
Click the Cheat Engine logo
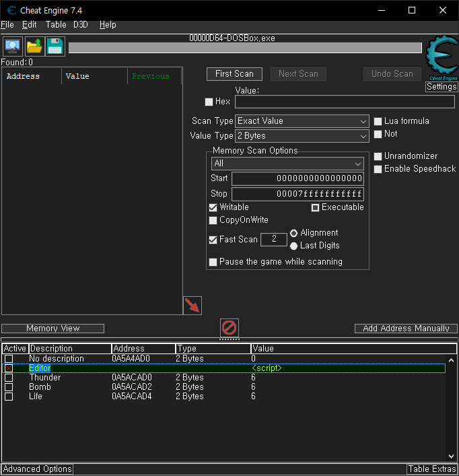pyautogui.click(x=442, y=58)
